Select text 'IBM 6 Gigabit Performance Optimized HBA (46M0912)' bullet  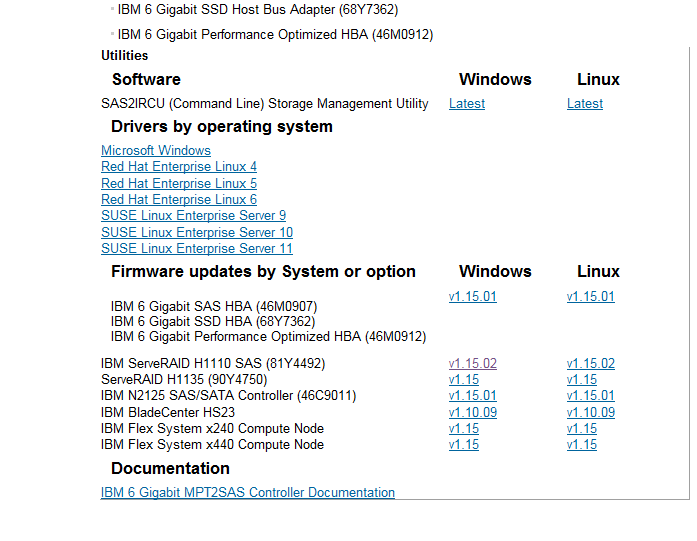coord(275,35)
